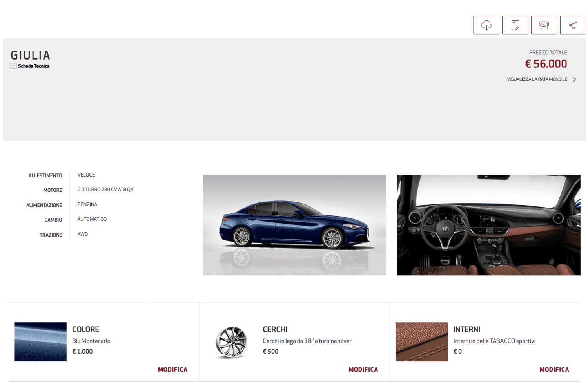588x390 pixels.
Task: Click the BENZINA fuel value
Action: [87, 204]
